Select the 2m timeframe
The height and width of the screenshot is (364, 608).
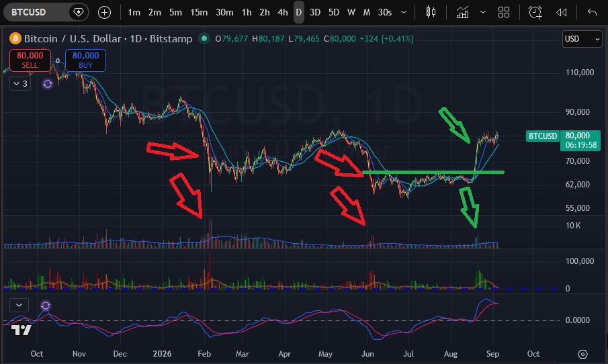tap(155, 12)
